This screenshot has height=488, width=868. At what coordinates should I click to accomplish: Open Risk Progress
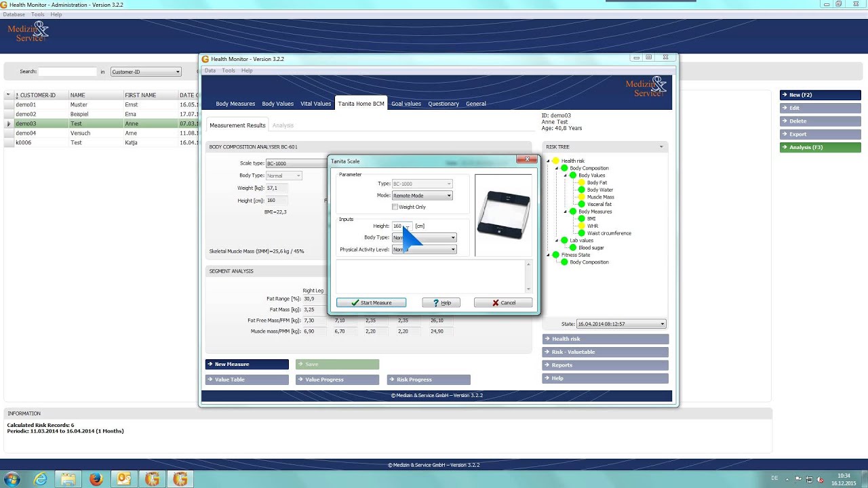(x=429, y=380)
